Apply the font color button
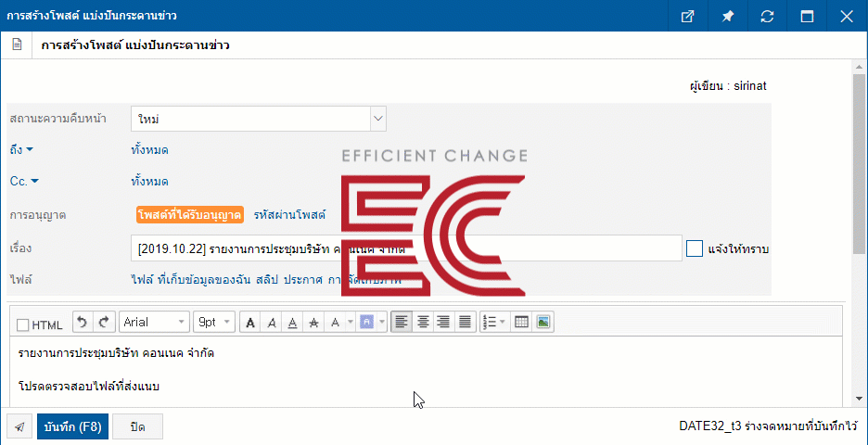The image size is (868, 445). tap(335, 323)
